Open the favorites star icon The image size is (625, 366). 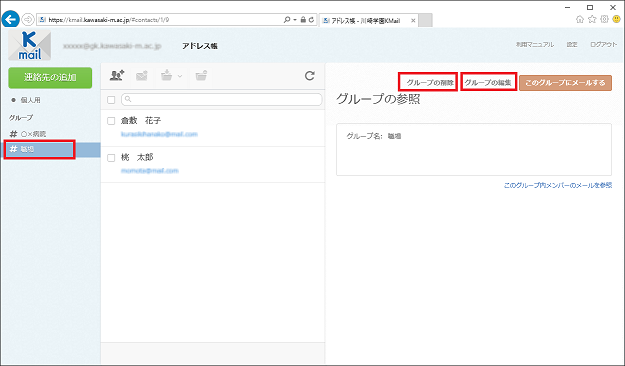pos(592,19)
